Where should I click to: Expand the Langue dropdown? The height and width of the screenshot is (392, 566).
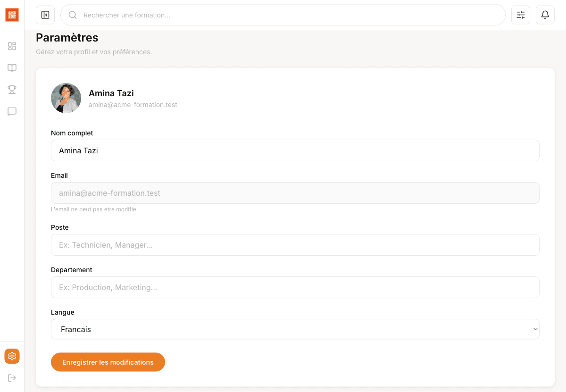point(295,329)
